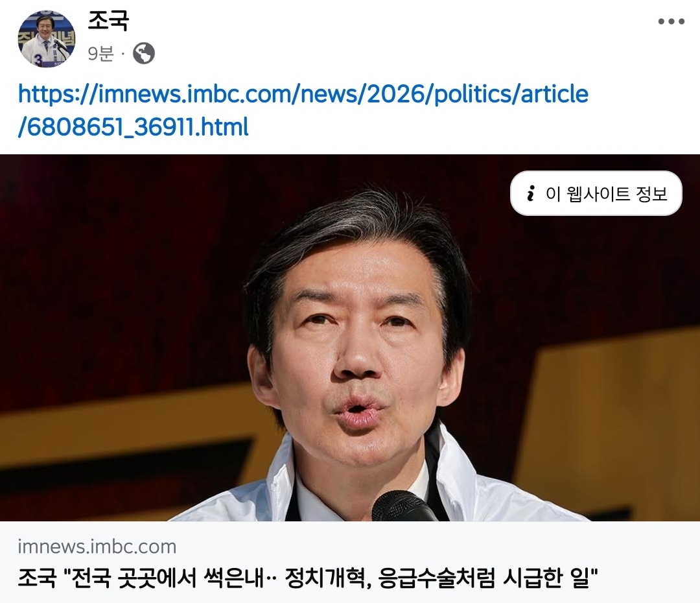This screenshot has height=603, width=700.
Task: Click the info "i" icon in the website info pill
Action: point(530,193)
